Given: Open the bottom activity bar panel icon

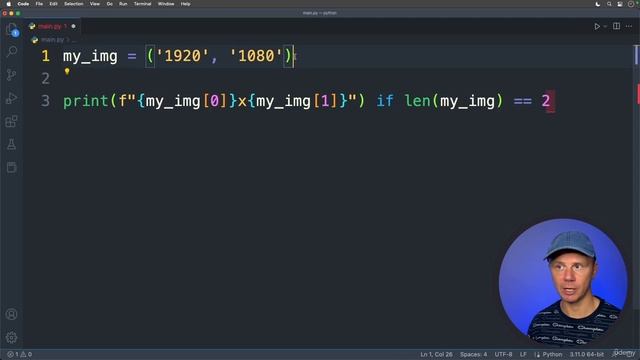Looking at the screenshot, I should pyautogui.click(x=12, y=167).
